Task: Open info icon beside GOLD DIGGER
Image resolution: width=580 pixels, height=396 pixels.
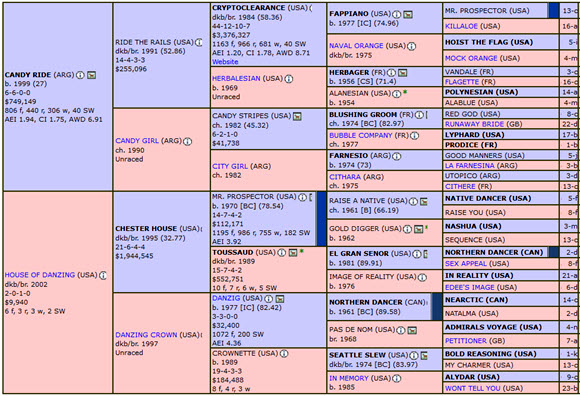Action: coord(407,229)
